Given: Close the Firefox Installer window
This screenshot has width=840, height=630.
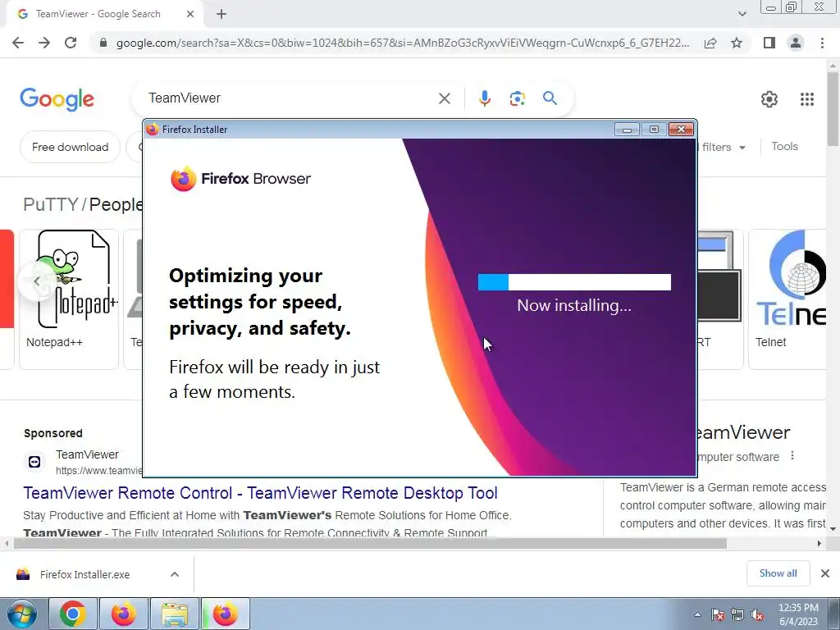Looking at the screenshot, I should (x=682, y=129).
